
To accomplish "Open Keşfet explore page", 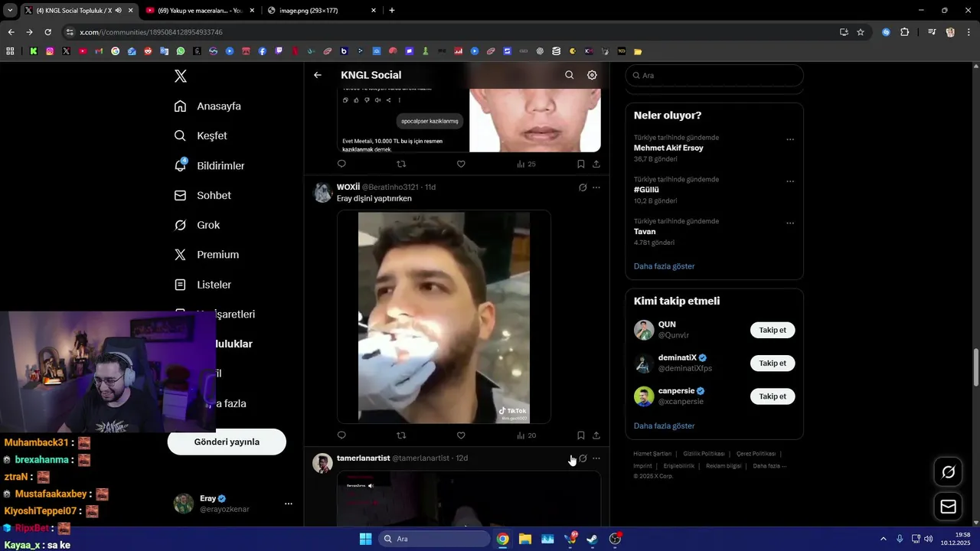I will pyautogui.click(x=201, y=135).
